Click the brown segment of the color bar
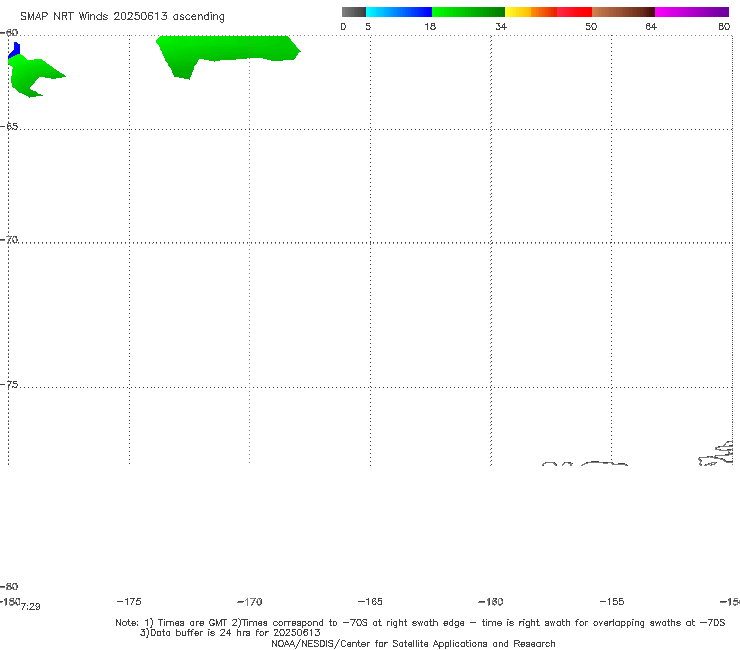Image resolution: width=740 pixels, height=650 pixels. [623, 12]
